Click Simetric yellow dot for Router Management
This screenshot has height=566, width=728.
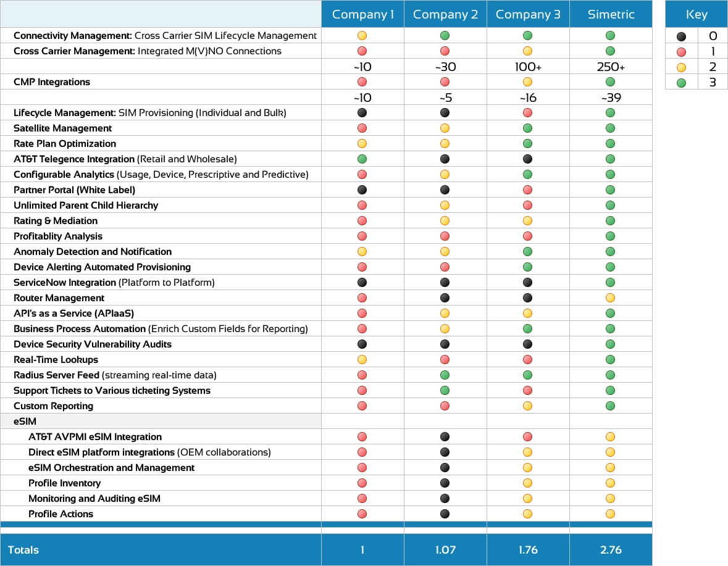click(x=611, y=298)
